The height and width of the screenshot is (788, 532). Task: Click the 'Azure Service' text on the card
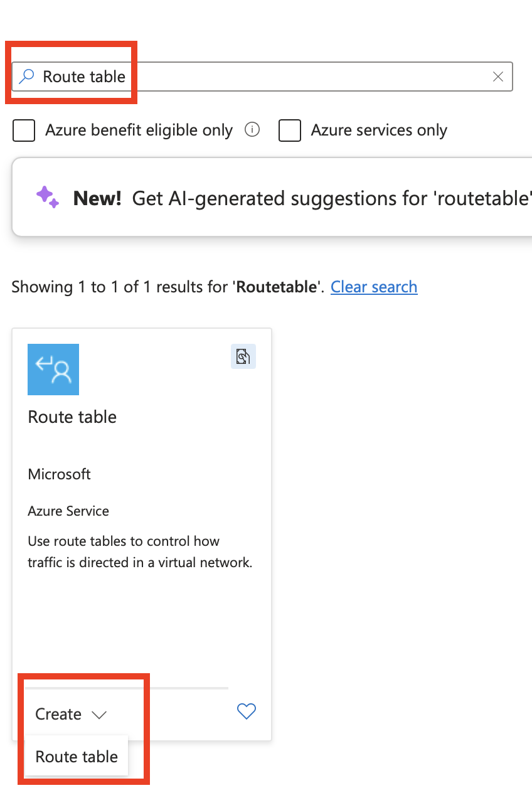coord(68,511)
